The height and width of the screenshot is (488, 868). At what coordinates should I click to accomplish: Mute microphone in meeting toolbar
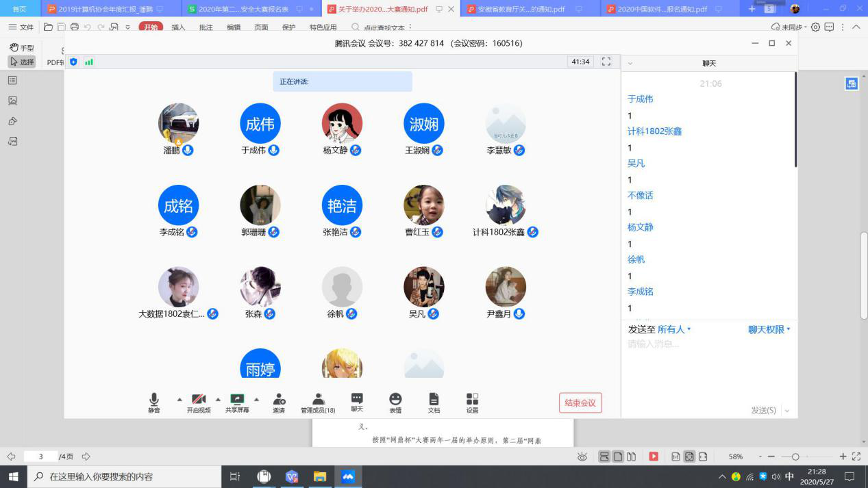click(x=154, y=402)
